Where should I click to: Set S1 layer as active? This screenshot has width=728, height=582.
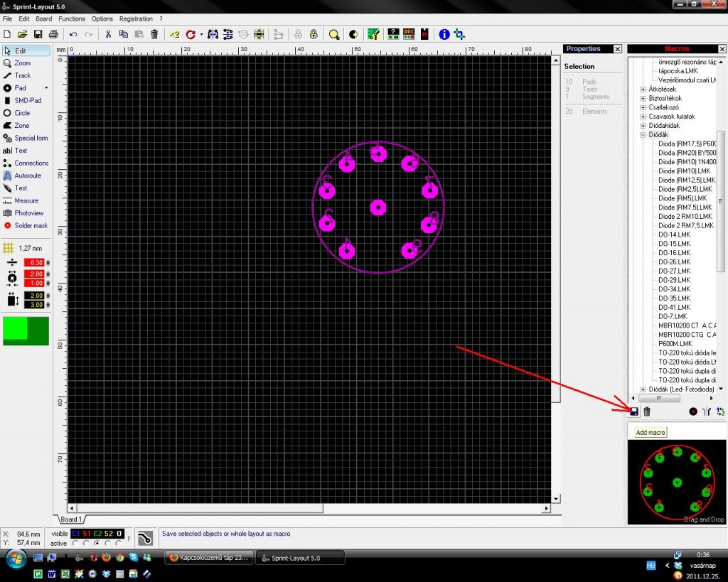[x=86, y=543]
